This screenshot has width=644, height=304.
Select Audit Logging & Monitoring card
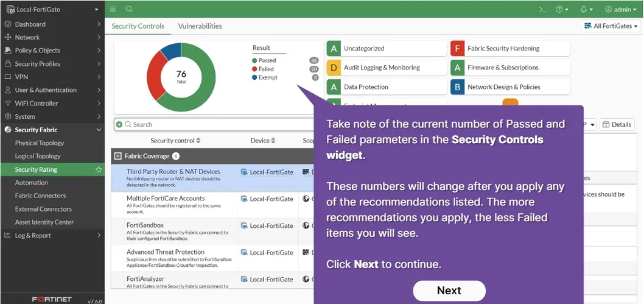click(387, 68)
